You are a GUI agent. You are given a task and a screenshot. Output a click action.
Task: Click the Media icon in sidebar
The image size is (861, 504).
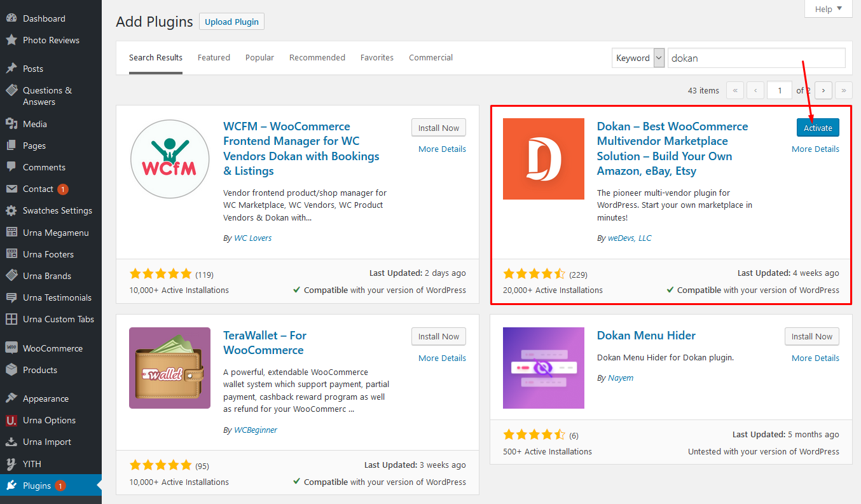11,124
